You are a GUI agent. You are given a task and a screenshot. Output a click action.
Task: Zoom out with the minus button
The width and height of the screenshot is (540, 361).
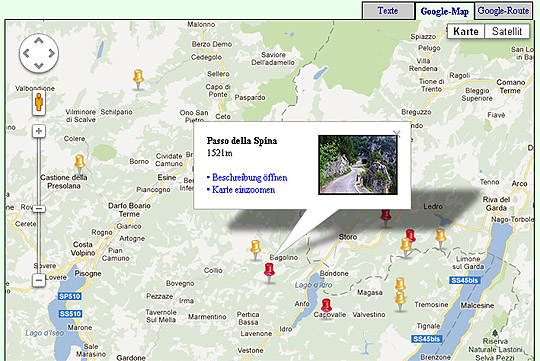pyautogui.click(x=39, y=280)
